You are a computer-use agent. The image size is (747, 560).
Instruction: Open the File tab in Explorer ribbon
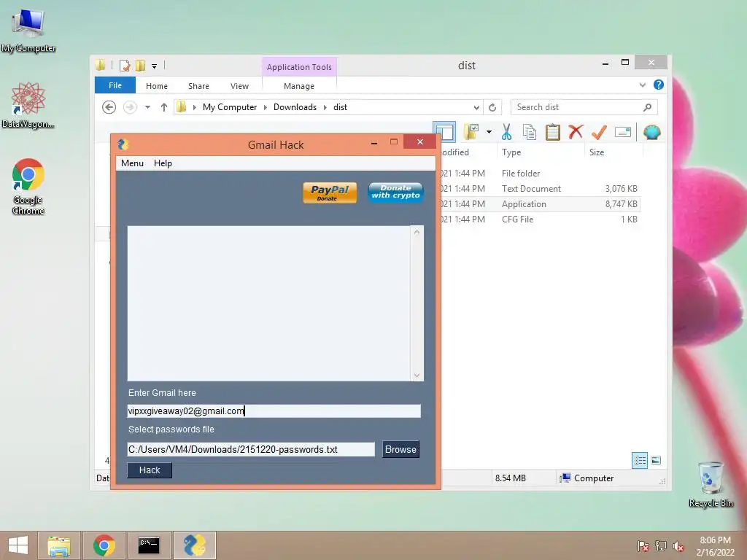pyautogui.click(x=115, y=86)
